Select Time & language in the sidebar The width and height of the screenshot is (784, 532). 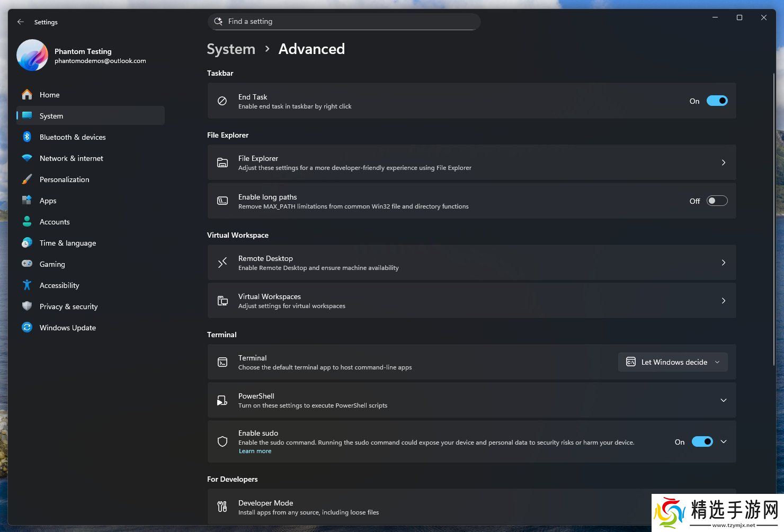tap(67, 243)
